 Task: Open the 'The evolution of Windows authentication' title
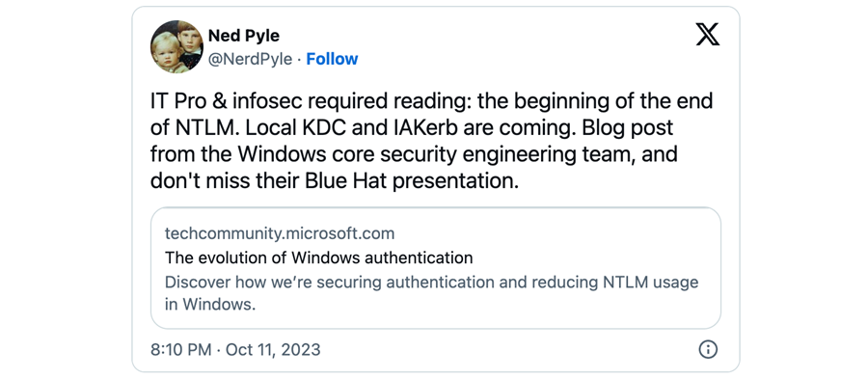(x=319, y=257)
